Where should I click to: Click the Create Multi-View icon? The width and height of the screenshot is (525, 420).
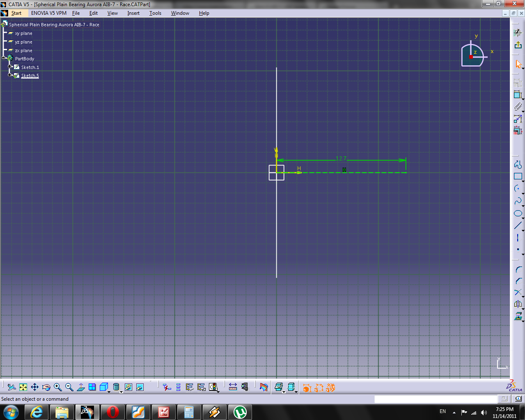pyautogui.click(x=92, y=387)
